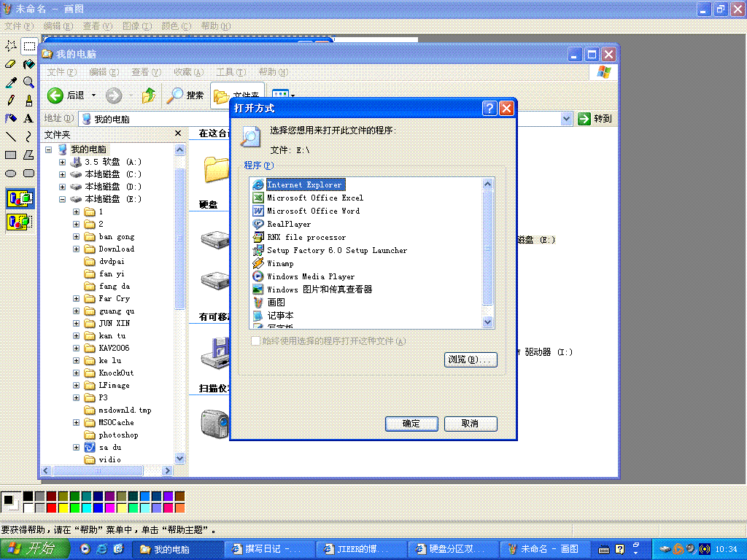This screenshot has height=560, width=747.
Task: Click the 转到 go button in address bar
Action: pyautogui.click(x=595, y=119)
